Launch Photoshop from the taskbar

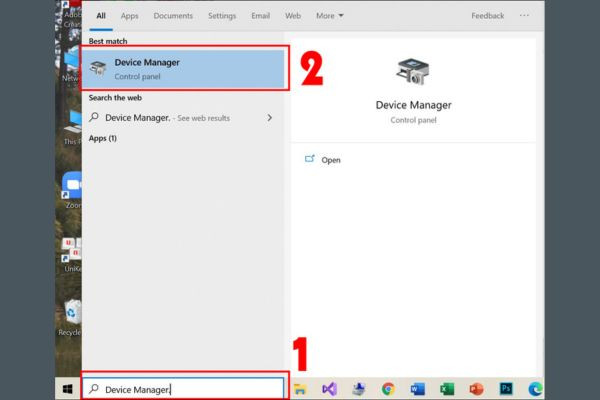pyautogui.click(x=506, y=389)
